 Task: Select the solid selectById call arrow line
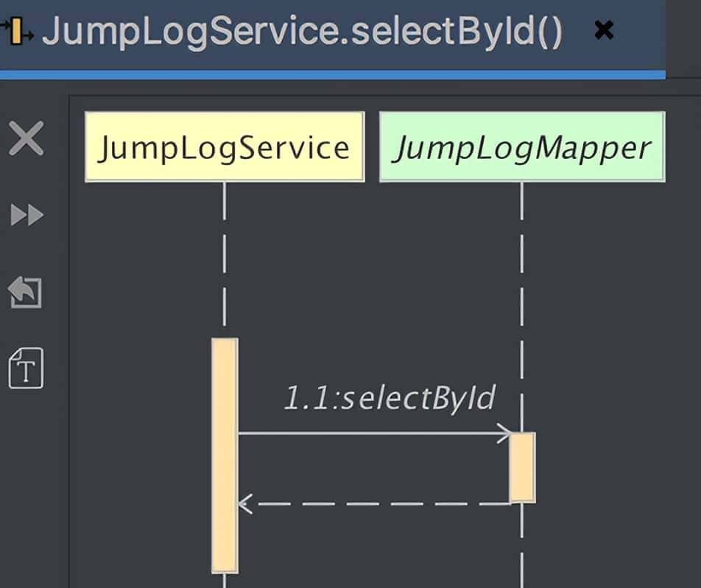368,433
